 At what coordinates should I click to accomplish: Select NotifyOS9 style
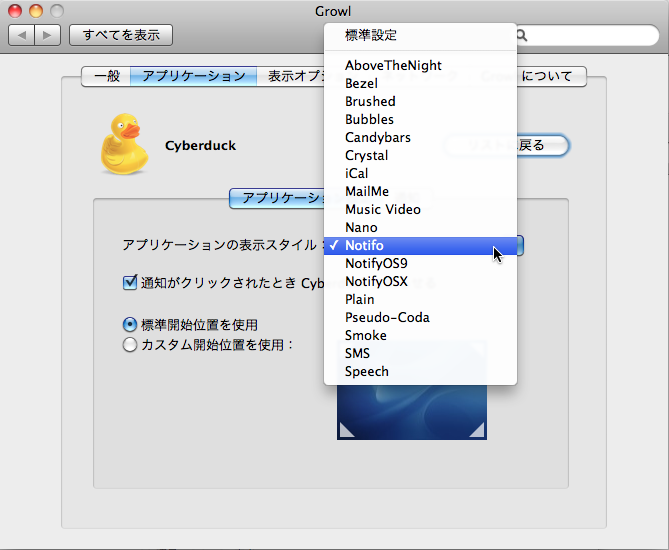420,263
